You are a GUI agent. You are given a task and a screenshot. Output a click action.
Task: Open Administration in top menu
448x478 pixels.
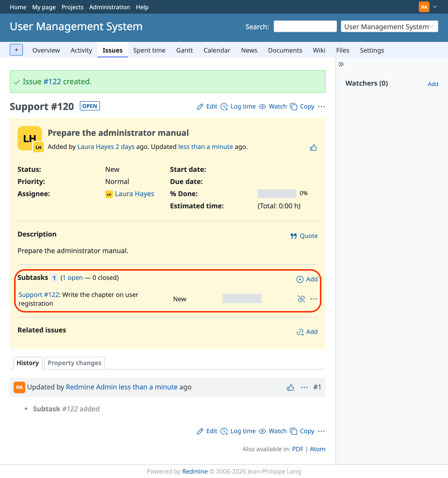[110, 7]
